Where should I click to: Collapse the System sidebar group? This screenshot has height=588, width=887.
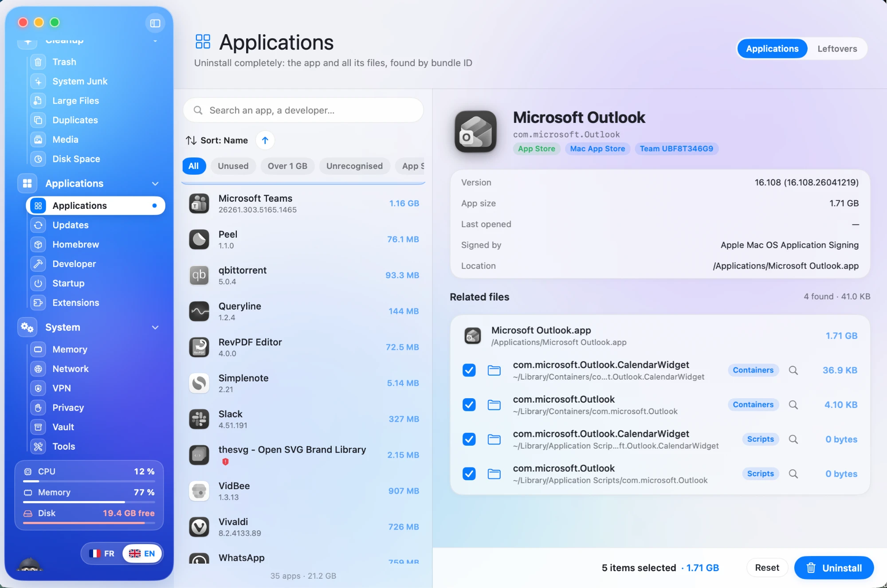click(x=155, y=327)
